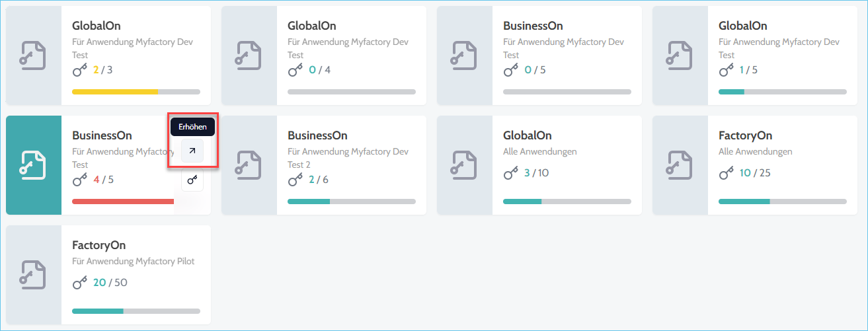Click the key button below the Erhöhen arrow
The image size is (868, 331).
(192, 180)
